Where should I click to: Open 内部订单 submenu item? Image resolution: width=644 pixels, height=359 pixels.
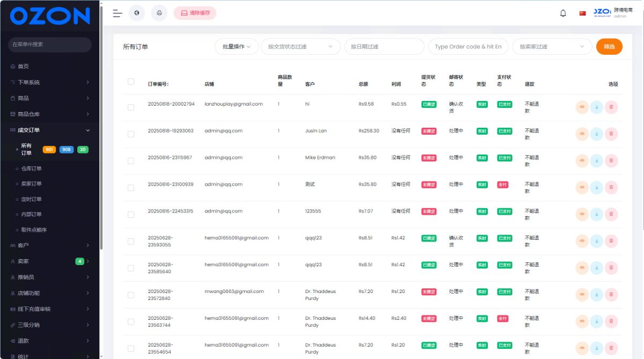(31, 214)
